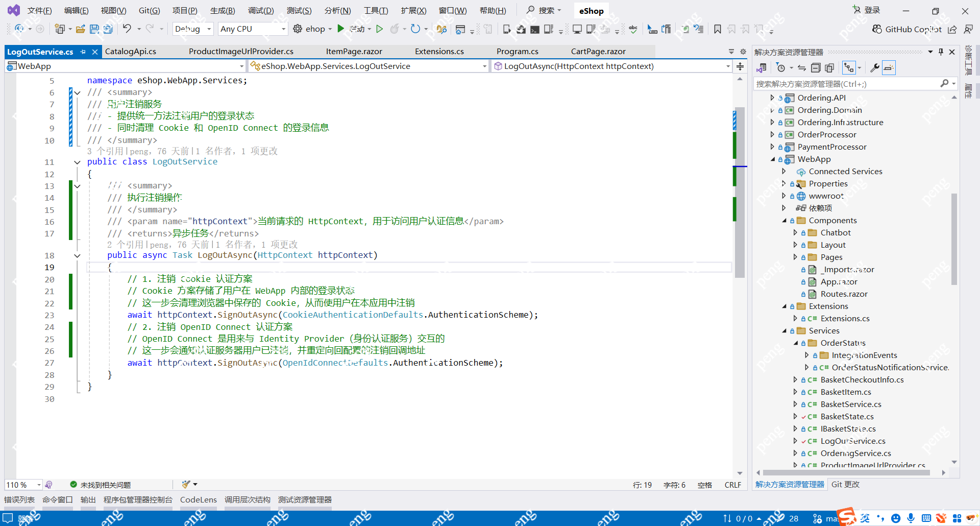Open the Git menu in menu bar
Screen dimensions: 980x526
click(x=149, y=10)
